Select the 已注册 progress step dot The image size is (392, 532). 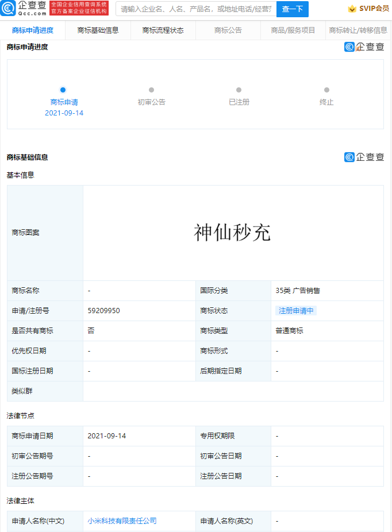tap(239, 90)
